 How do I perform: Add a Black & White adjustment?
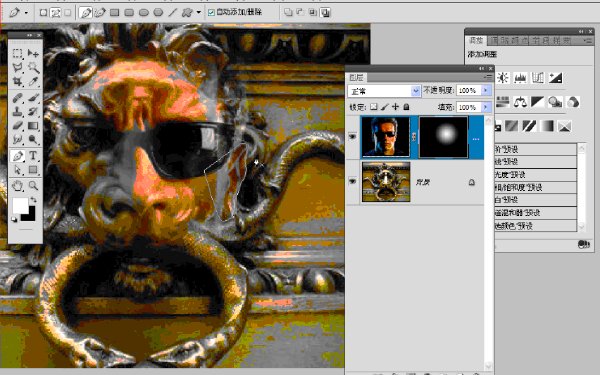coord(538,102)
